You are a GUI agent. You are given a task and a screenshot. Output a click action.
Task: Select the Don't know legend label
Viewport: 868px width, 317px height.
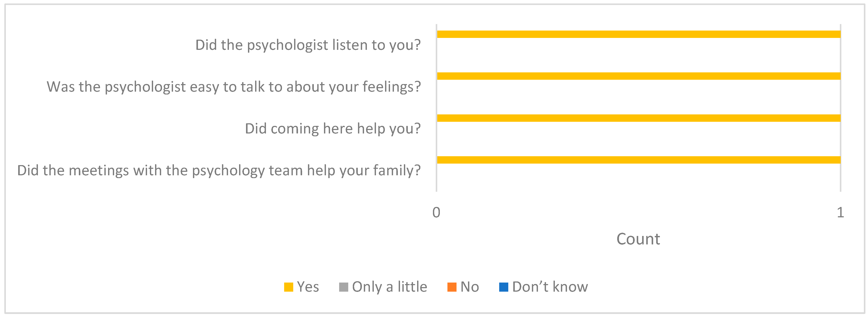coord(550,287)
